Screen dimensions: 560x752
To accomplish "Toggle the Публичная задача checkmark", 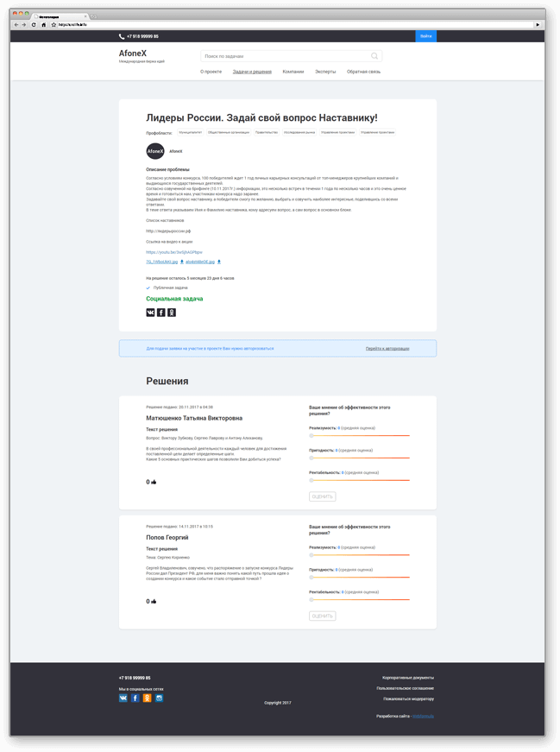I will click(x=148, y=288).
